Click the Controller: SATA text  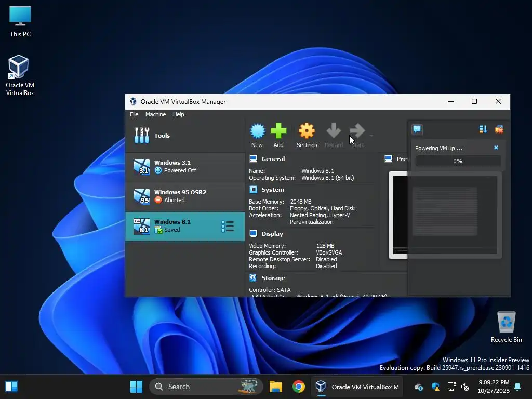(270, 290)
